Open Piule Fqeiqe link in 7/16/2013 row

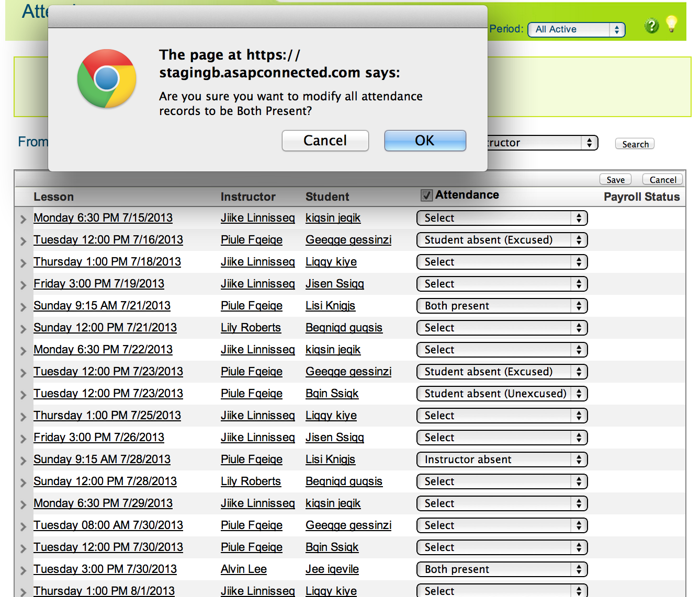(x=252, y=240)
